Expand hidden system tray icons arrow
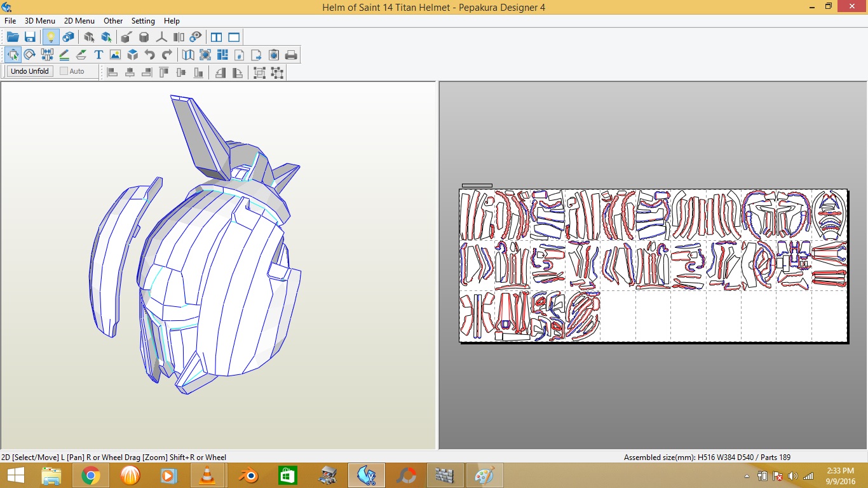868x488 pixels. [x=747, y=476]
